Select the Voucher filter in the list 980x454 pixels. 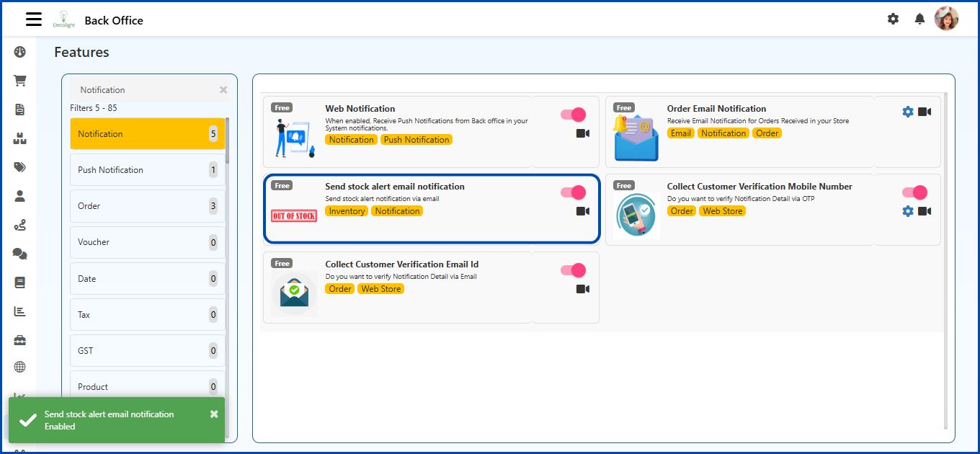pos(147,241)
